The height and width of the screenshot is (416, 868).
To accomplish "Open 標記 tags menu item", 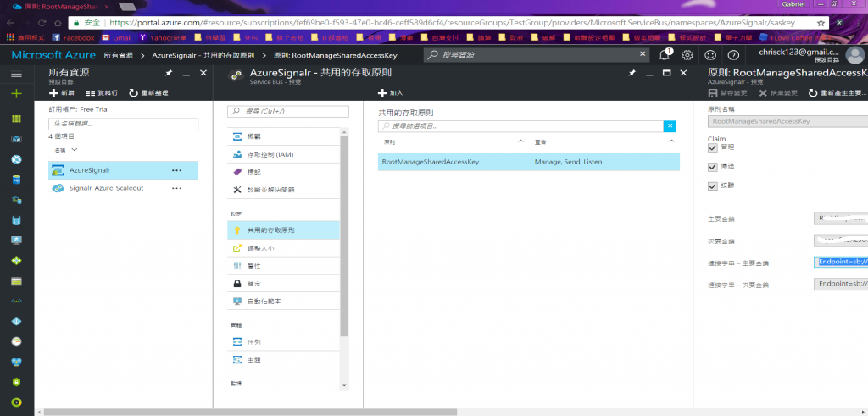I will click(x=283, y=172).
